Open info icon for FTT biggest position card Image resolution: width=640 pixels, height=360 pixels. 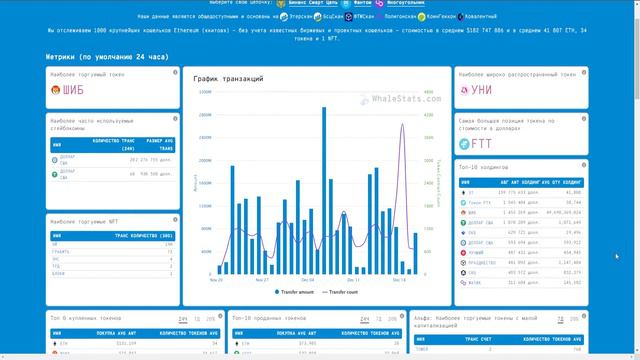(584, 119)
